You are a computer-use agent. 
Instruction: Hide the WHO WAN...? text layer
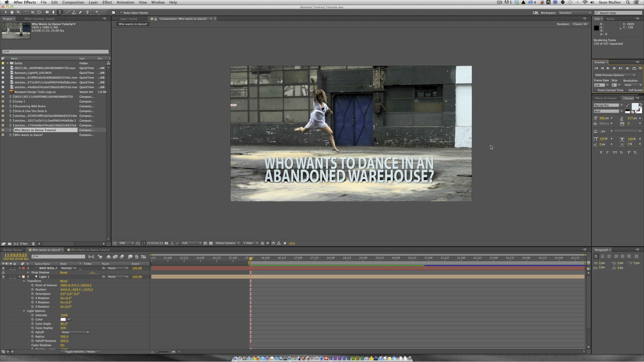(x=3, y=268)
